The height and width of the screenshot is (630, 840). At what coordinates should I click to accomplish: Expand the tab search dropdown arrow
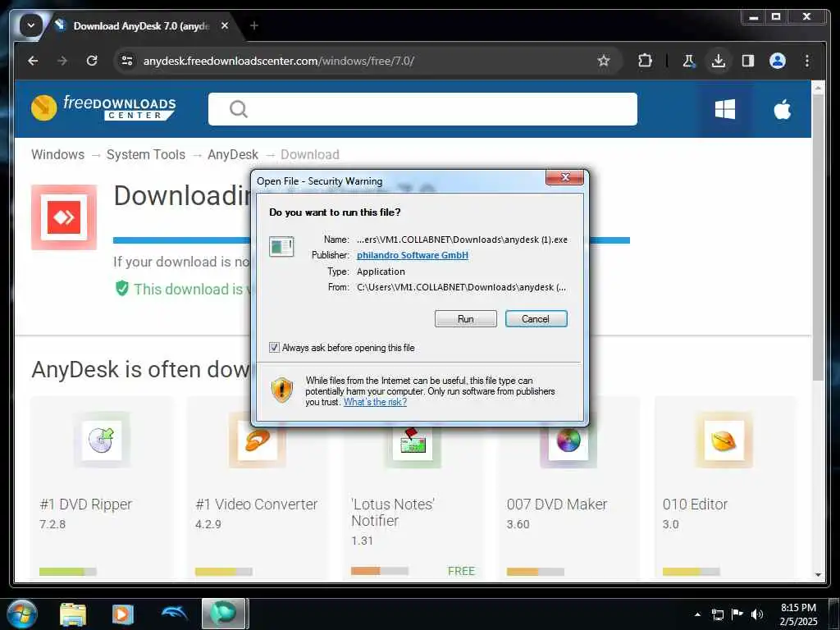[31, 25]
